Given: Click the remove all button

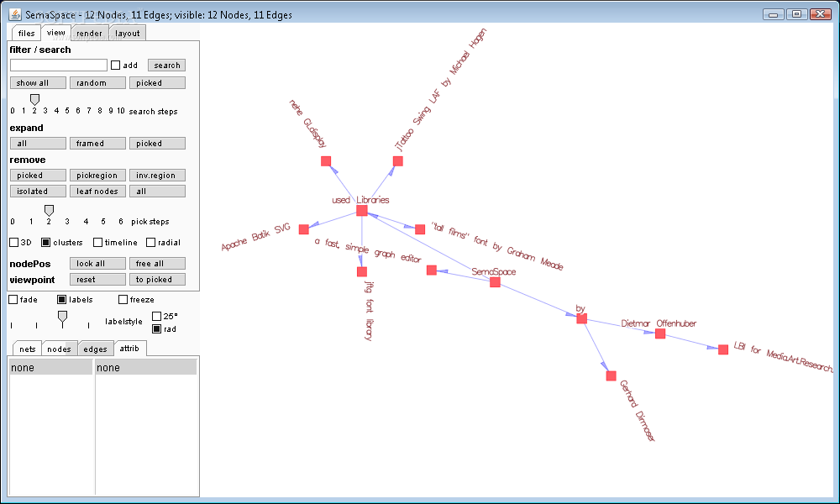Looking at the screenshot, I should [x=158, y=192].
